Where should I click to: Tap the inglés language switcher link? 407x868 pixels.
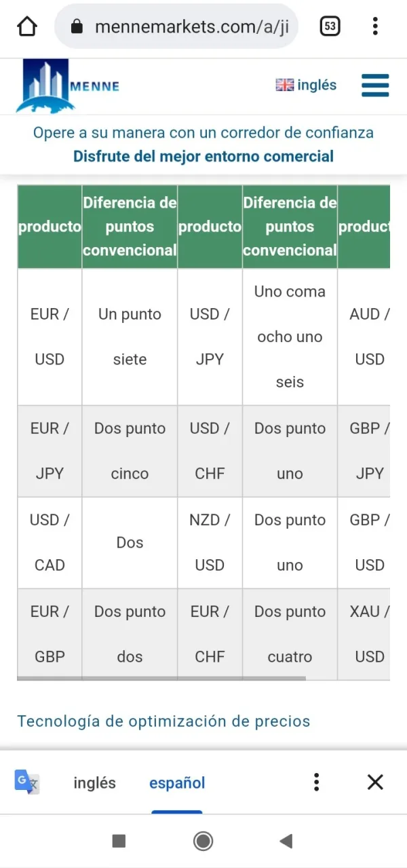point(313,85)
